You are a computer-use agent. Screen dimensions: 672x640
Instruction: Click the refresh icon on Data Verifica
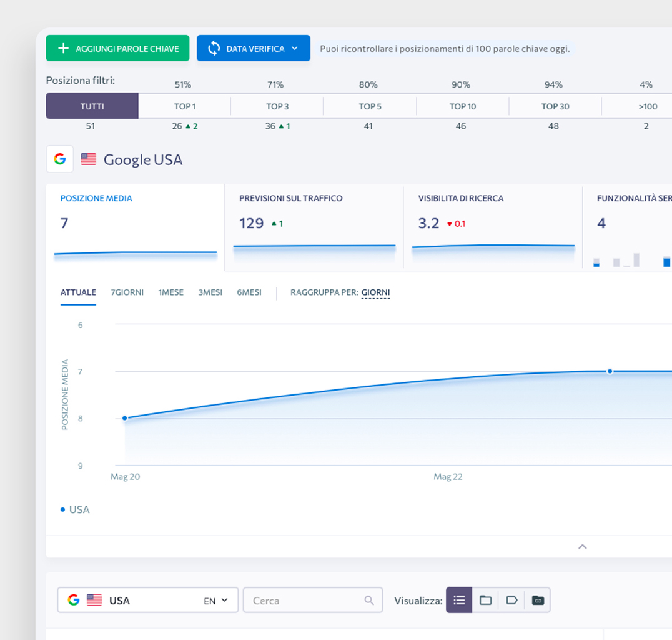coord(214,48)
